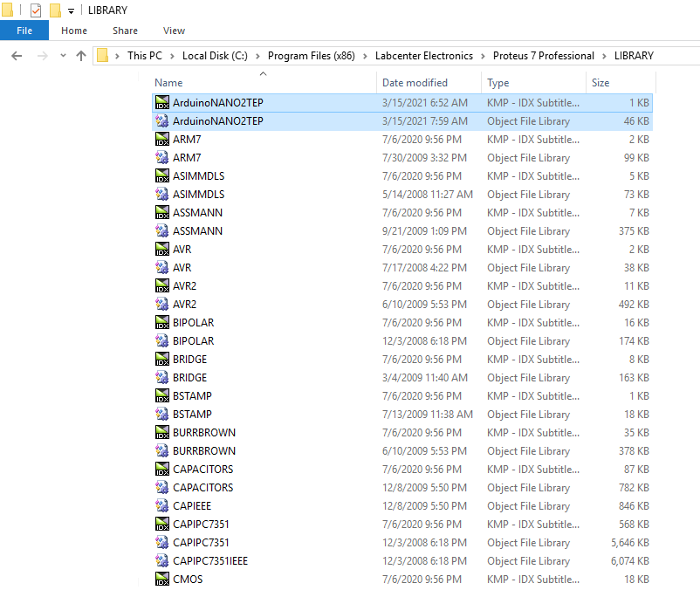Go up one folder level
Image resolution: width=700 pixels, height=590 pixels.
click(x=81, y=56)
